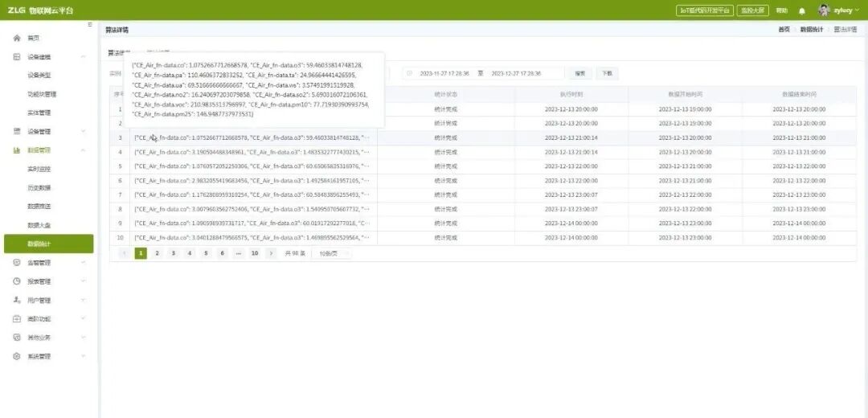Image resolution: width=868 pixels, height=418 pixels.
Task: Click the IoT低代码开发平台 button
Action: (x=706, y=10)
